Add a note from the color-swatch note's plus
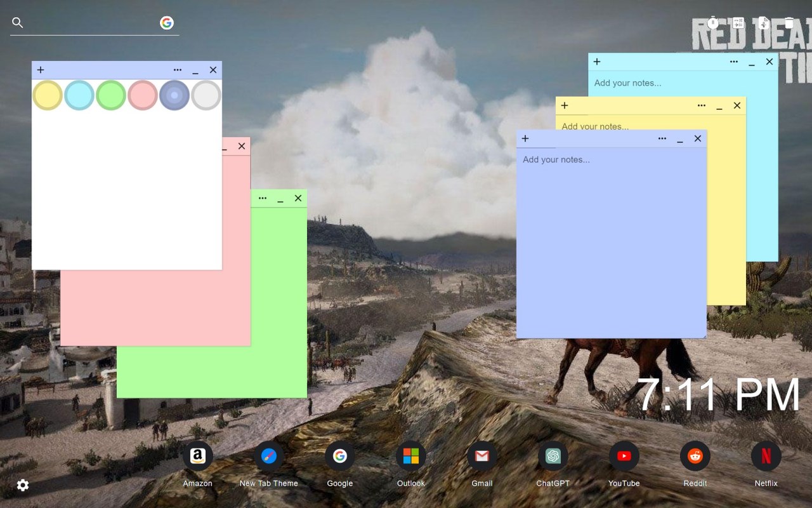The image size is (812, 508). coord(41,70)
